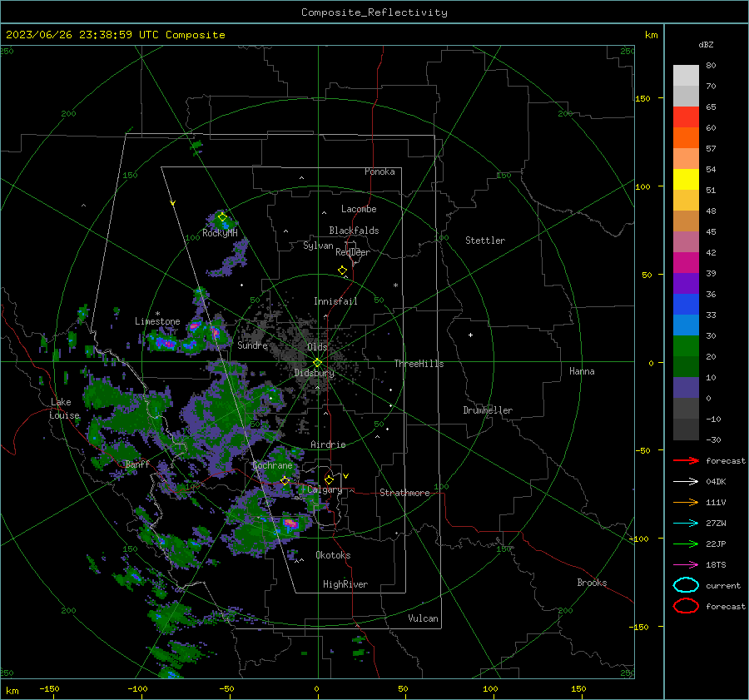
Task: Click the yellow diamond marker at RockyMH
Action: pos(222,217)
